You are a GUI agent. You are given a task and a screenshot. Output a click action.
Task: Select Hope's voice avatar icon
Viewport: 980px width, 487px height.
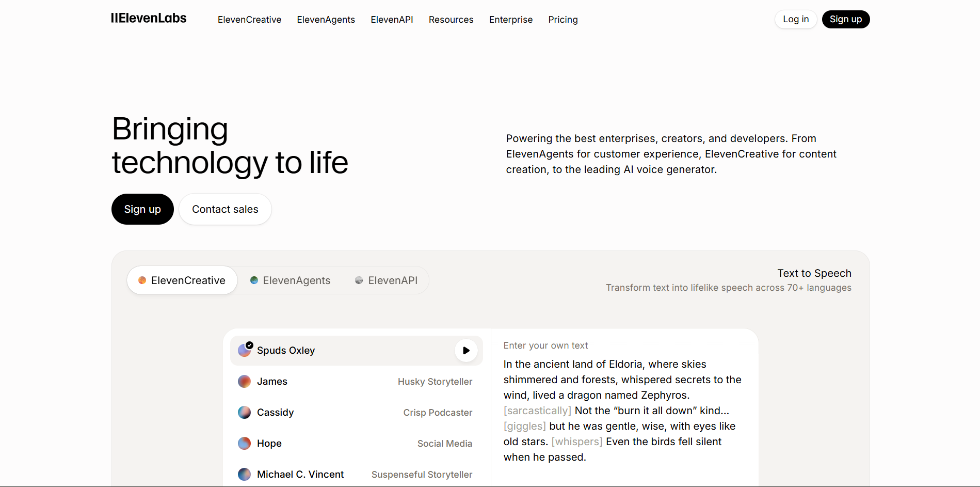[x=244, y=443]
